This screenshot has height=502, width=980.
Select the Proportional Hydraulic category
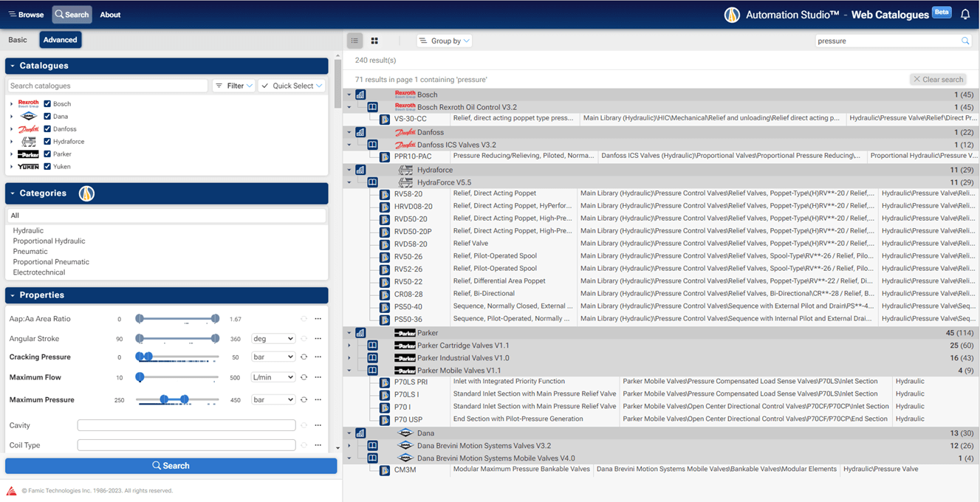pos(49,241)
